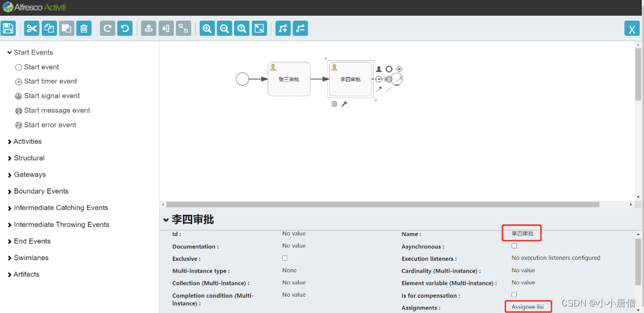The image size is (644, 313).
Task: Append a user task from the quick menu
Action: 378,69
